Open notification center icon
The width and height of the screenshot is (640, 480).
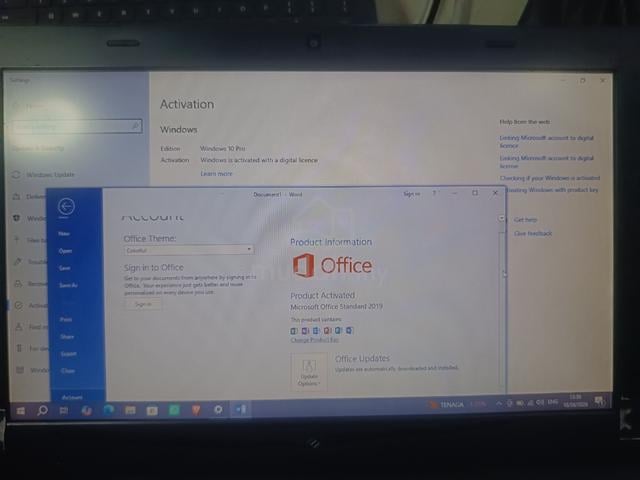click(x=599, y=401)
